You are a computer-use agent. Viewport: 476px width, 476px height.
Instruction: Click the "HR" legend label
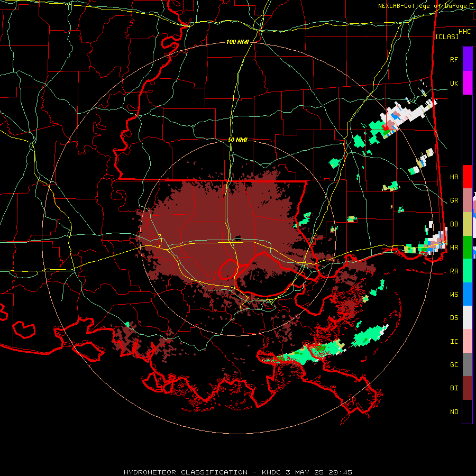tap(454, 248)
